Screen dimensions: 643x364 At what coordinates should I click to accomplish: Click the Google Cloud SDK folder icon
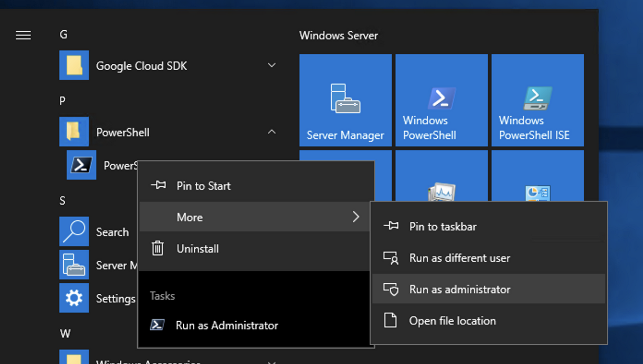pos(74,65)
